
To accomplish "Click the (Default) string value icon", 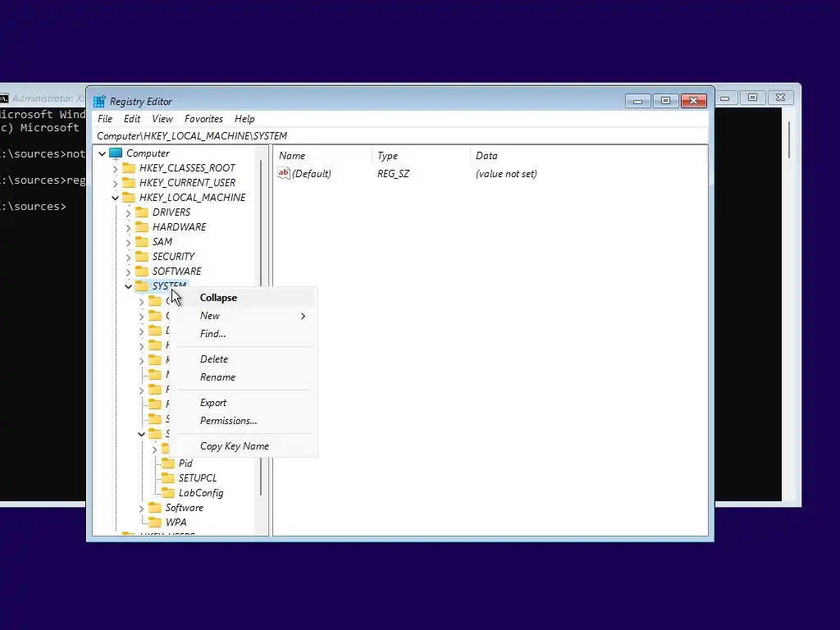I will tap(283, 173).
